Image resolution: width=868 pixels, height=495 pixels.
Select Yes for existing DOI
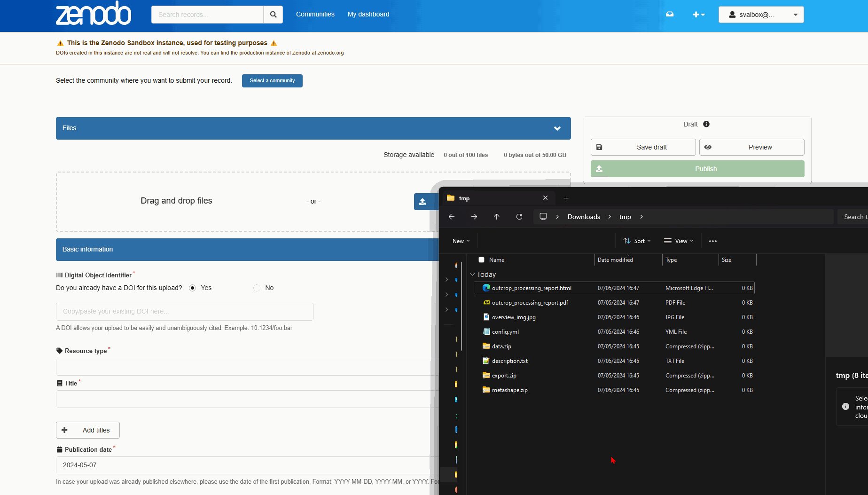(x=192, y=288)
